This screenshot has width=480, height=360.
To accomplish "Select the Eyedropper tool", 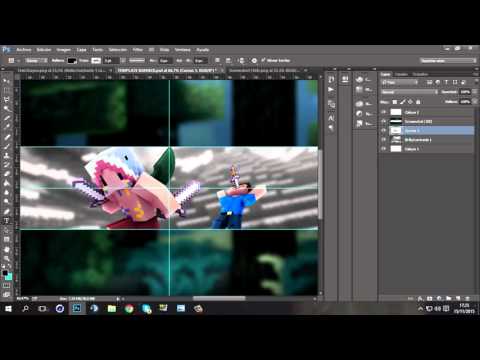I will [6, 127].
